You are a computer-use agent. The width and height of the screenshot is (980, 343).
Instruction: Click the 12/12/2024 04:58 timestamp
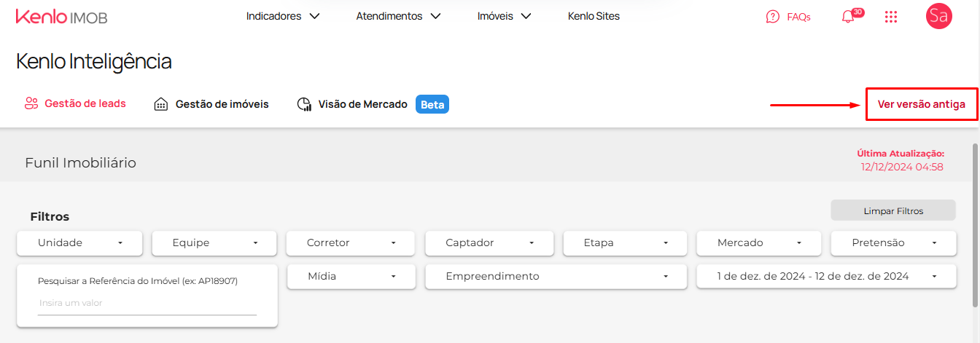(x=902, y=167)
